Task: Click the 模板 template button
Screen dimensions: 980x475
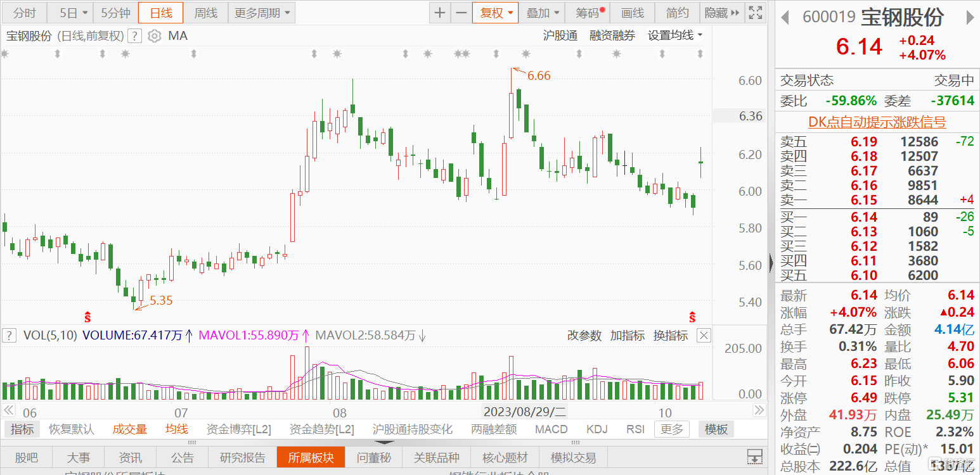Action: coord(716,429)
